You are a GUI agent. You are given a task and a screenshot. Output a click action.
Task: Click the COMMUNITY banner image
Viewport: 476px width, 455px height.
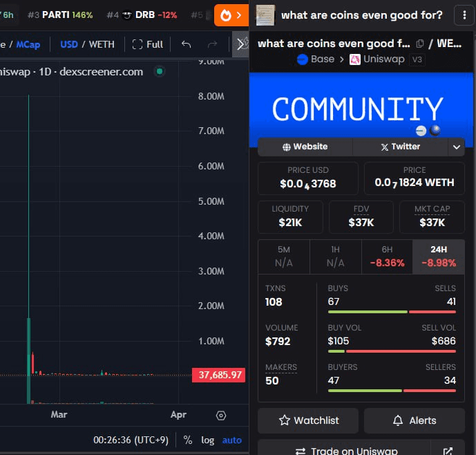(x=361, y=109)
